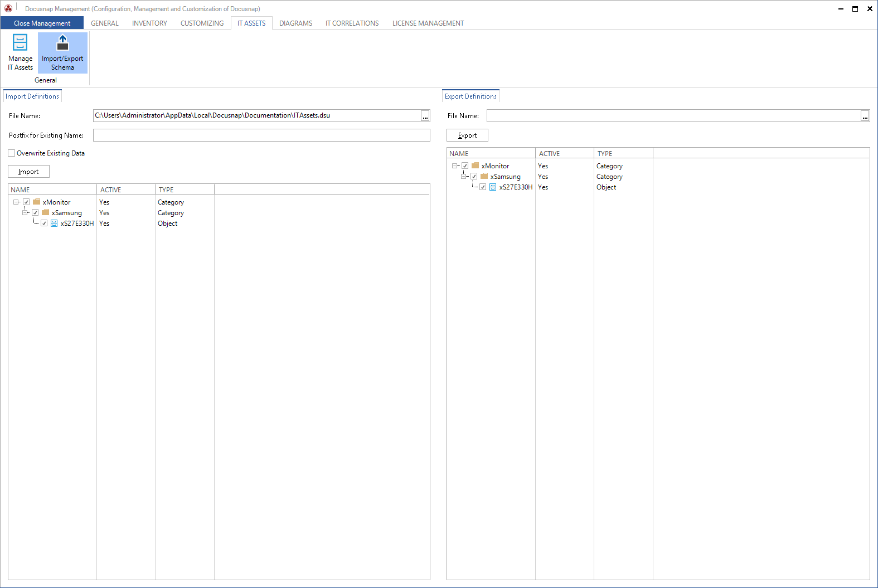Sort import list by NAME column
Viewport: 878px width, 588px height.
[52, 189]
